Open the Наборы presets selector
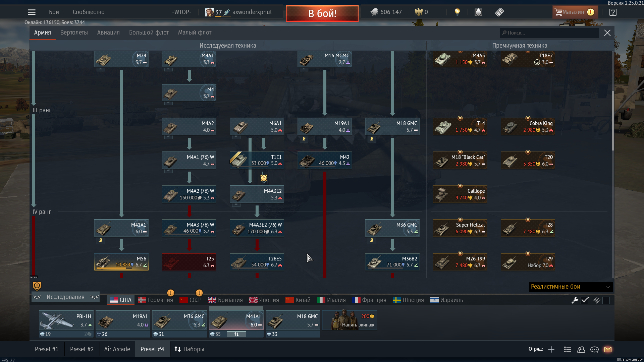 189,349
